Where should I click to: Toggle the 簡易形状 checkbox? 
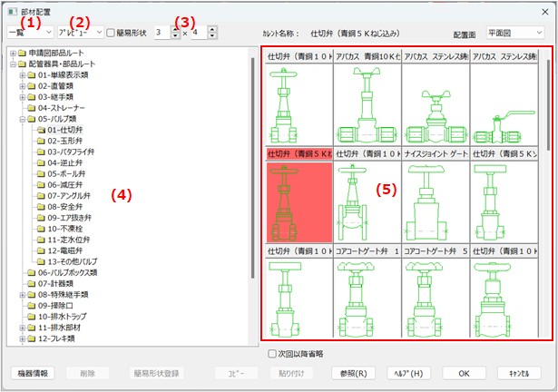(x=111, y=33)
